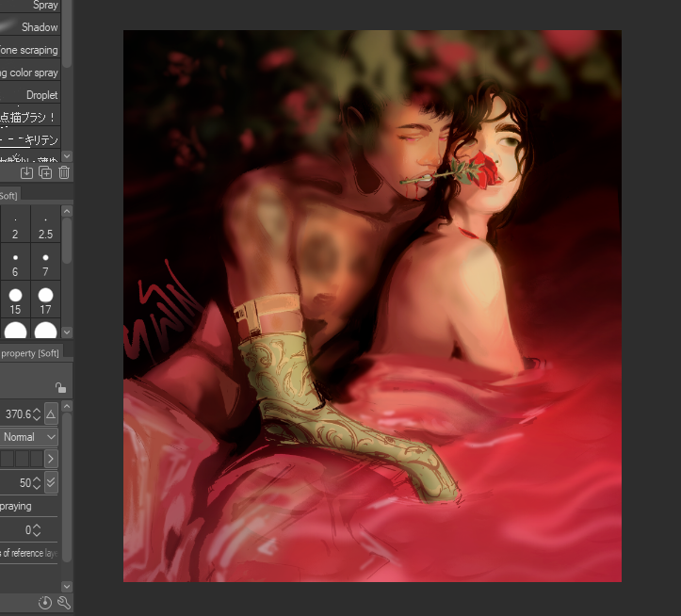Click brush size panel scroll up arrow
Screen dimensions: 681x616
pyautogui.click(x=67, y=212)
